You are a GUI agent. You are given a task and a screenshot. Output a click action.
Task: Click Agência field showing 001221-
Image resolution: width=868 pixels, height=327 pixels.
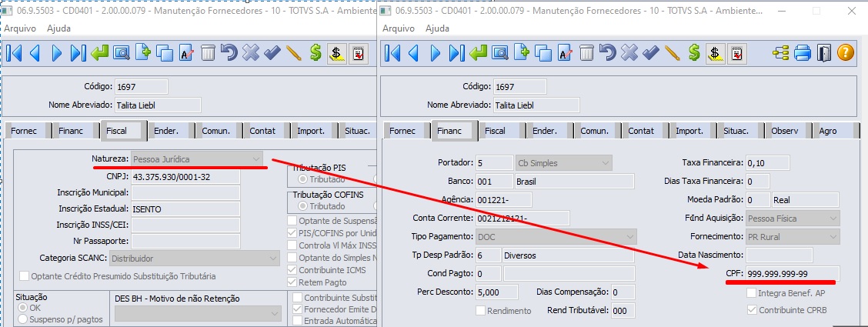504,200
